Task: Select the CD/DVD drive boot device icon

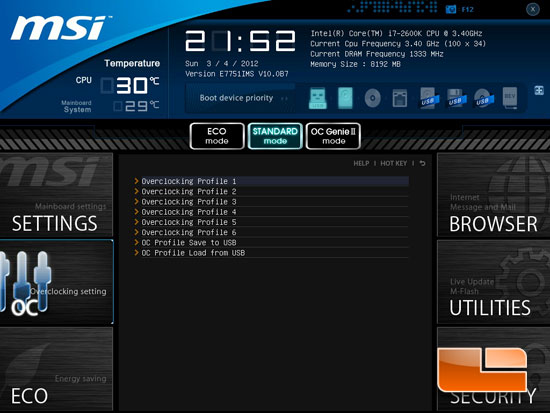Action: [x=372, y=98]
